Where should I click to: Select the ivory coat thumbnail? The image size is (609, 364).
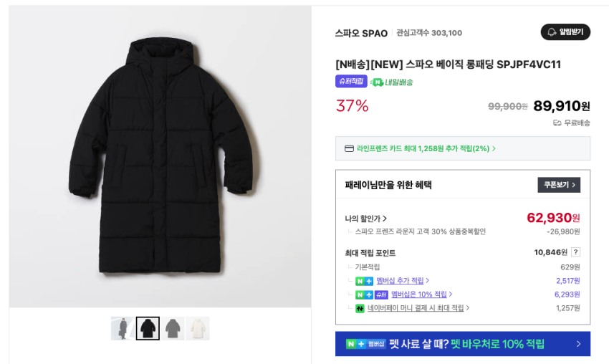point(198,328)
